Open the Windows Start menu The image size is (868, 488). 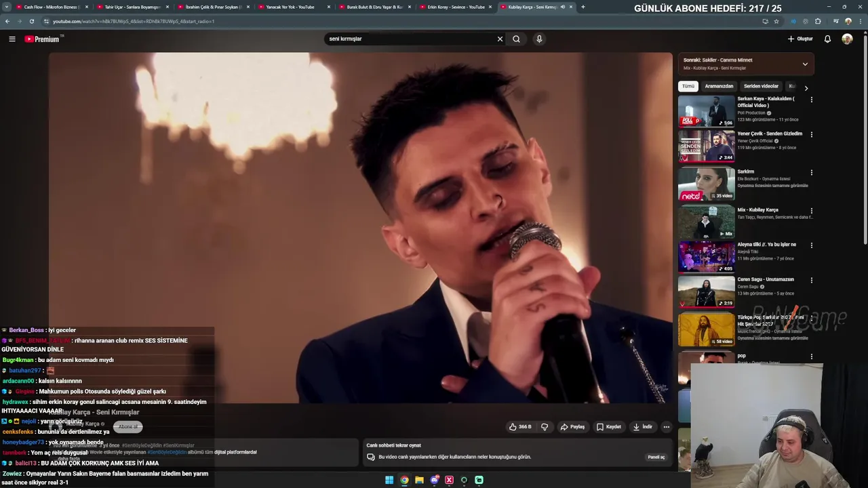click(389, 480)
